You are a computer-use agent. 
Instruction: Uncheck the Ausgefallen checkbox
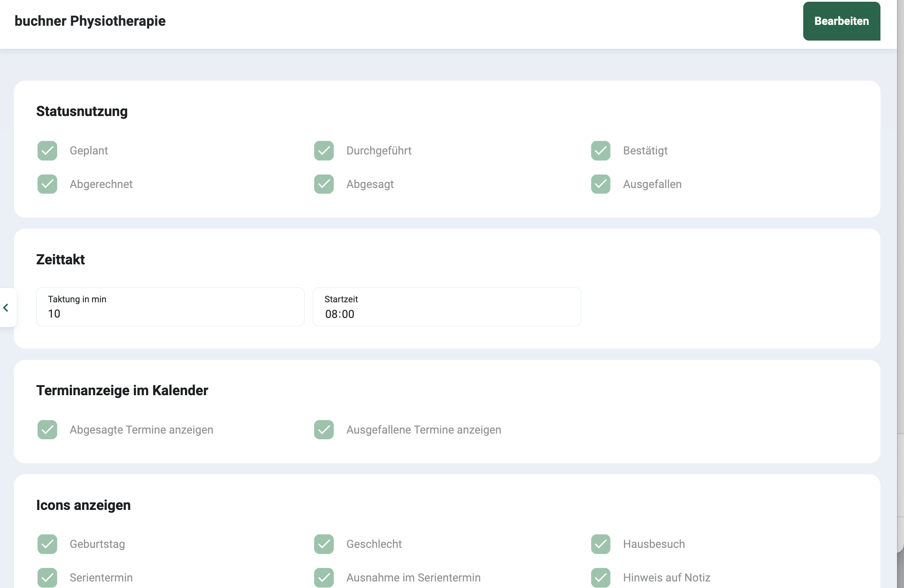601,184
